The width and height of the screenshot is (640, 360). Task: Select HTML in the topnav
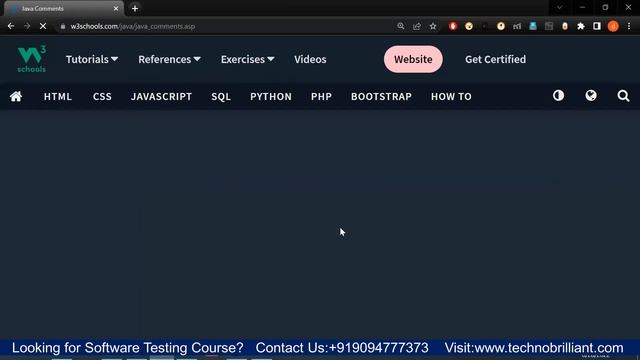click(58, 96)
